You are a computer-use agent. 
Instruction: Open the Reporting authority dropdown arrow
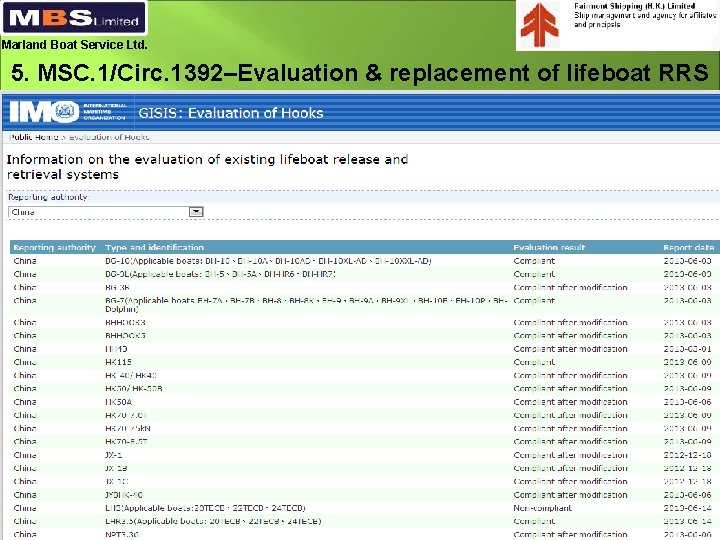point(196,212)
